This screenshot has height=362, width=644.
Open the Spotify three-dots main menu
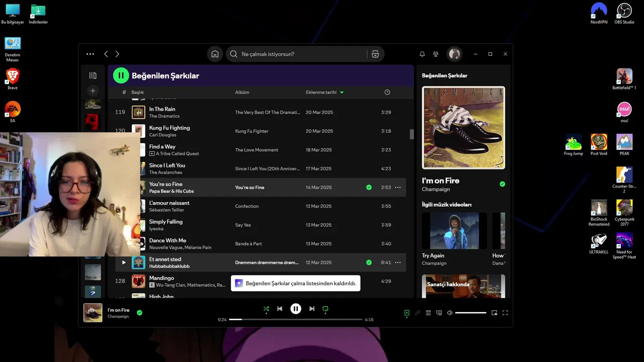90,54
